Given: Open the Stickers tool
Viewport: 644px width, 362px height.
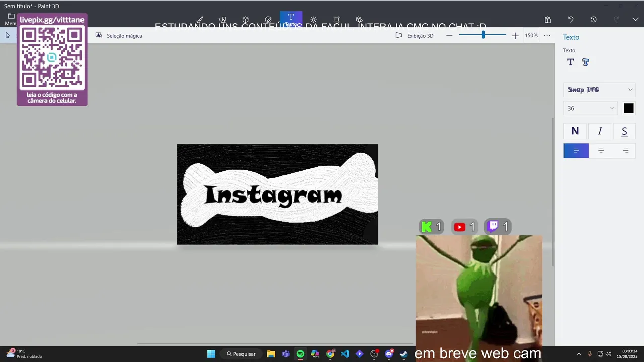Looking at the screenshot, I should 268,20.
